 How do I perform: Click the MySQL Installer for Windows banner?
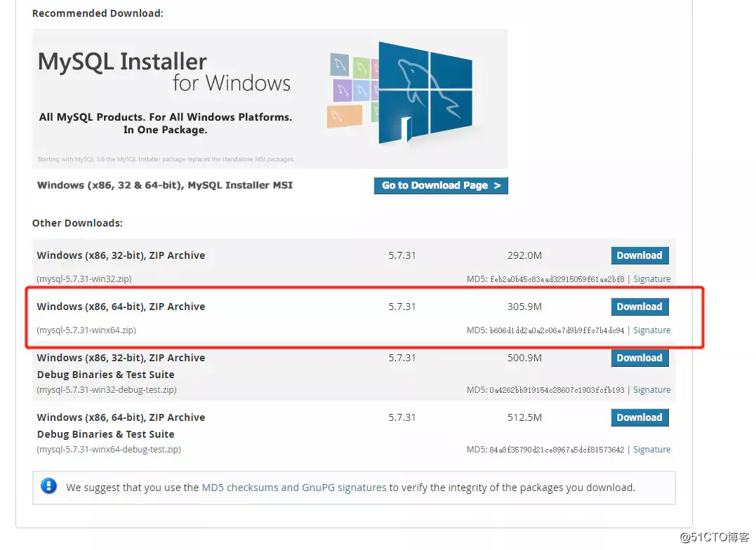point(270,99)
